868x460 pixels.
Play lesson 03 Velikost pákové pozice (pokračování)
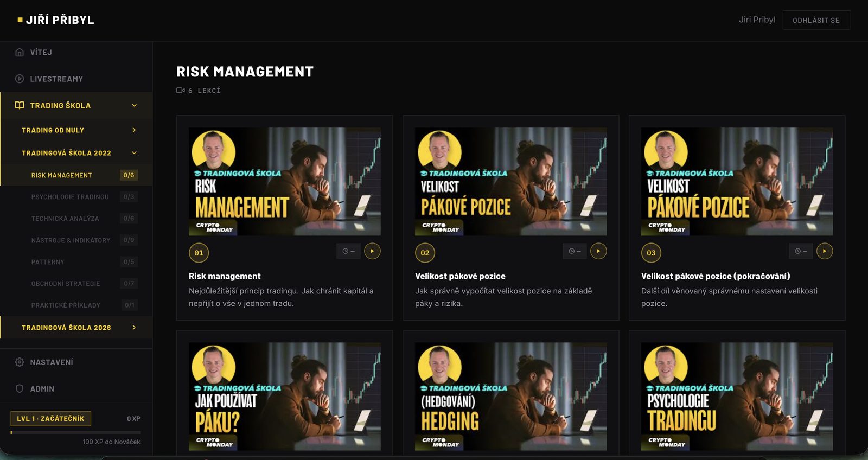point(825,251)
